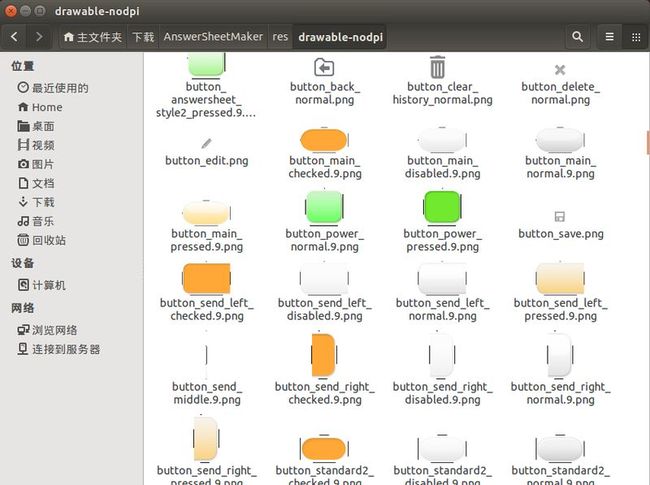650x485 pixels.
Task: Select button_standard2_disabled thumbnail
Action: [442, 449]
